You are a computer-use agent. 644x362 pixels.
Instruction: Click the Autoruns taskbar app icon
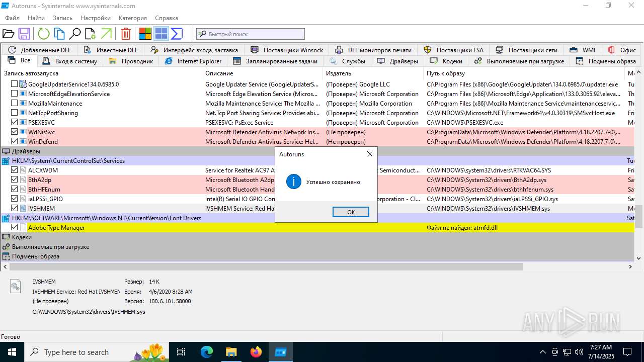(x=280, y=352)
